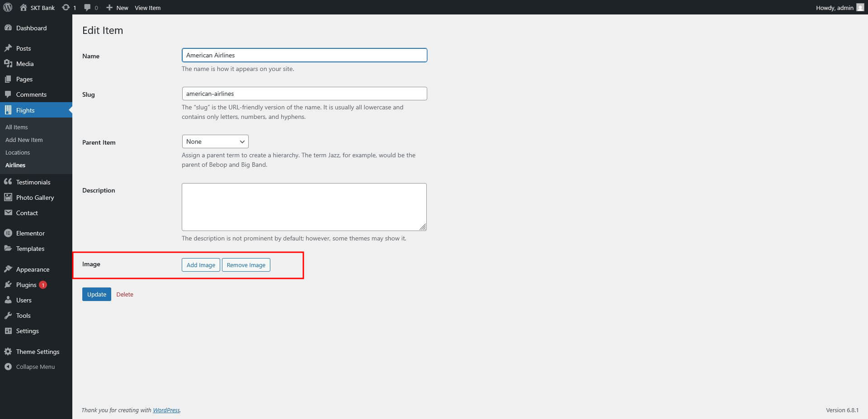Click the Add Image button
Screen dimensions: 868x419
coord(201,265)
